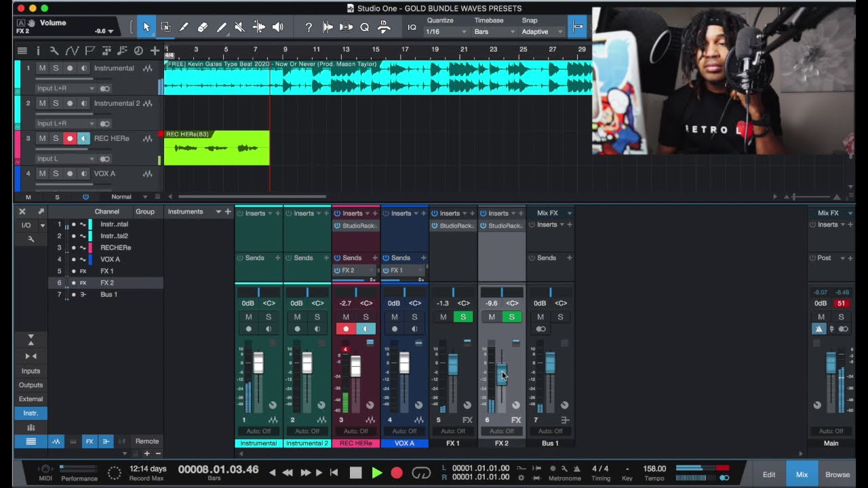Click the Q quantize icon
This screenshot has width=868, height=488.
click(365, 27)
